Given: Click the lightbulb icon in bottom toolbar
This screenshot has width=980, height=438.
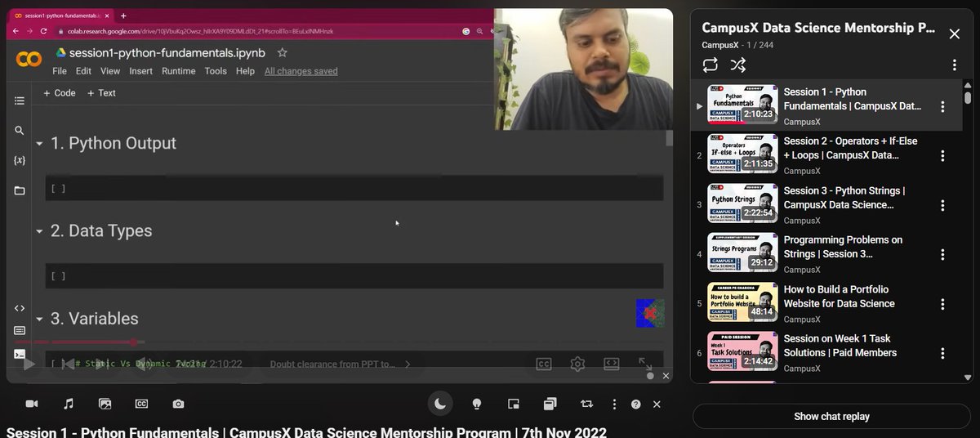Looking at the screenshot, I should click(x=477, y=404).
